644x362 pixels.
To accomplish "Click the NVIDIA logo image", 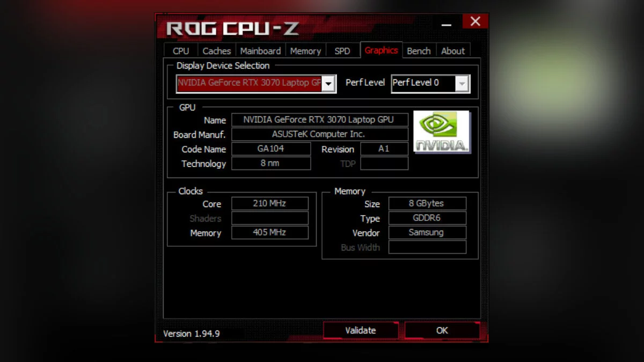I will click(442, 132).
